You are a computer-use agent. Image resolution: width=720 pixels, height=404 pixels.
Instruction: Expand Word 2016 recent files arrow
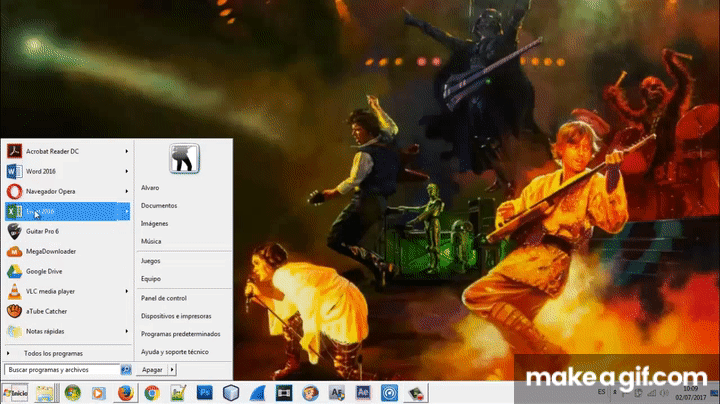(127, 171)
